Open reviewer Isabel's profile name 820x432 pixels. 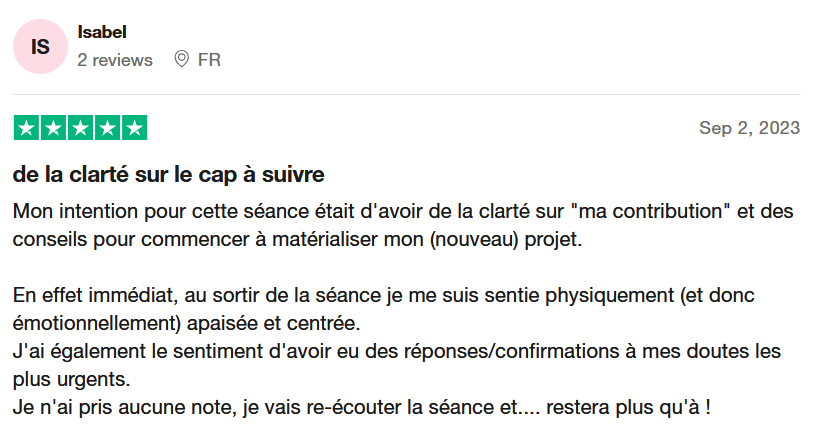click(x=102, y=33)
